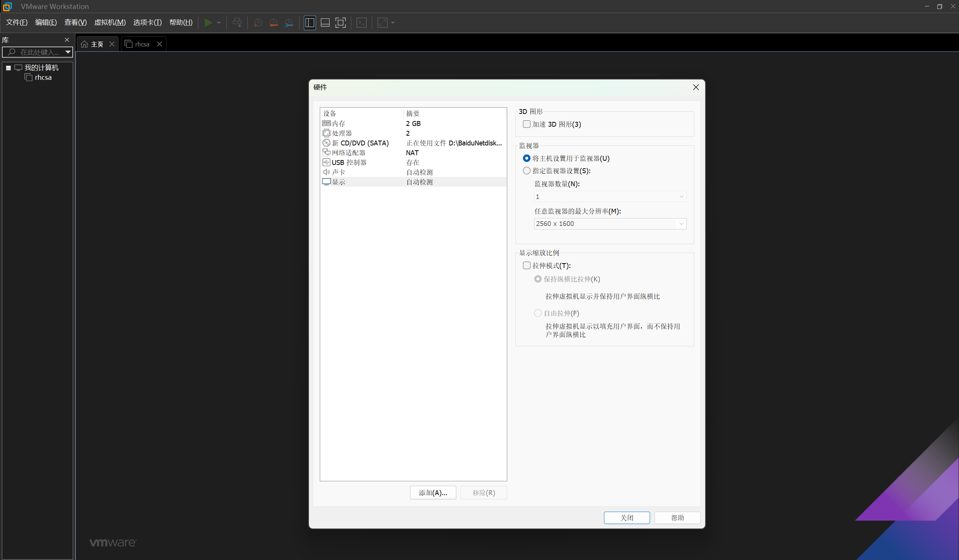The image size is (959, 560).
Task: Open the 查看 menu
Action: click(x=75, y=22)
